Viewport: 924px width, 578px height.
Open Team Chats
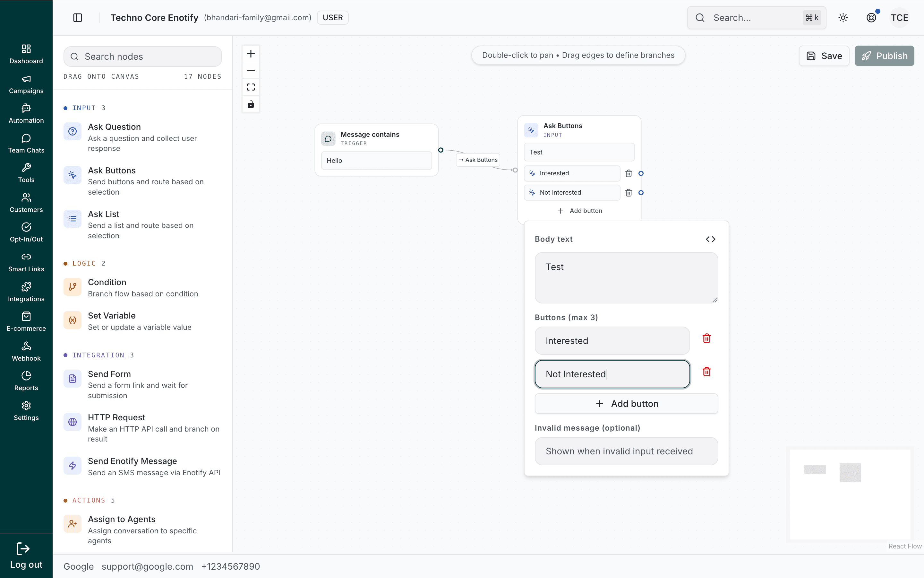click(x=26, y=143)
